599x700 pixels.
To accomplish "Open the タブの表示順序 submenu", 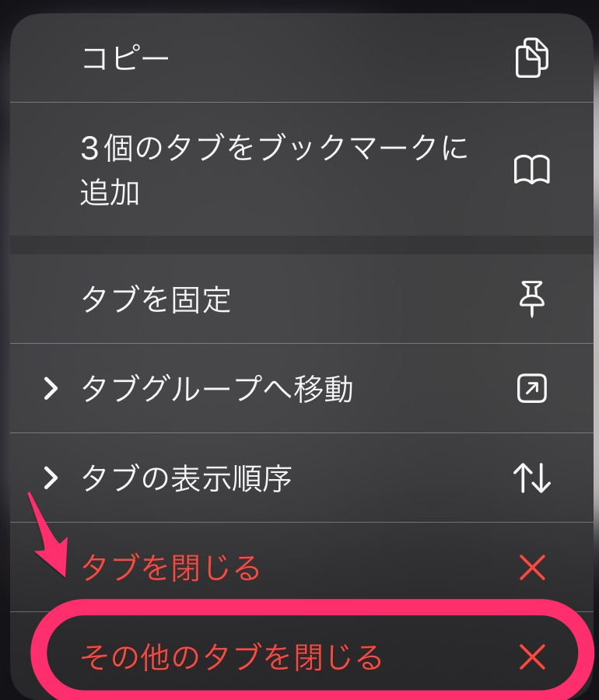I will [302, 478].
